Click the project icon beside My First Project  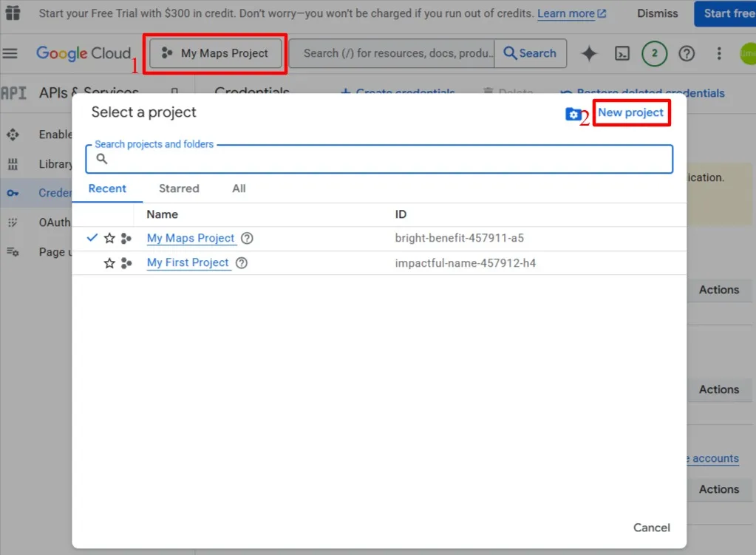click(126, 263)
